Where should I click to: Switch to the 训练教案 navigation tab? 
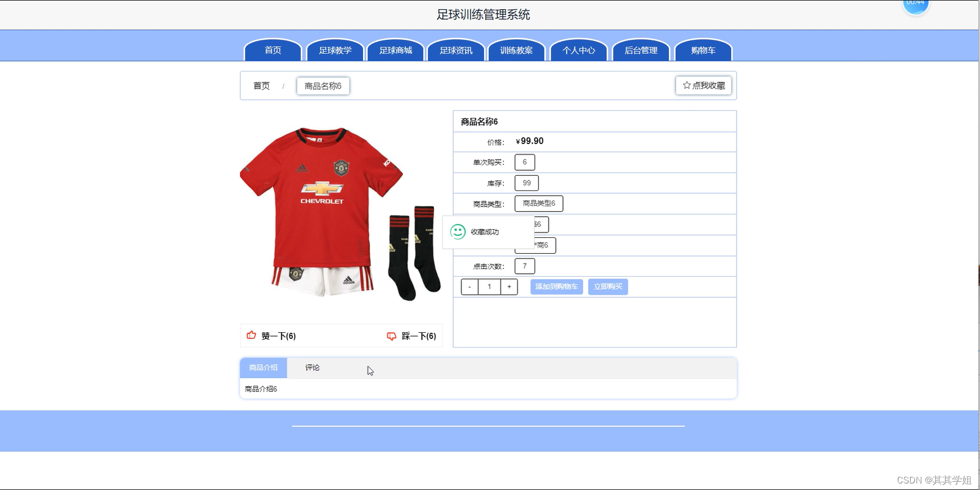tap(516, 50)
